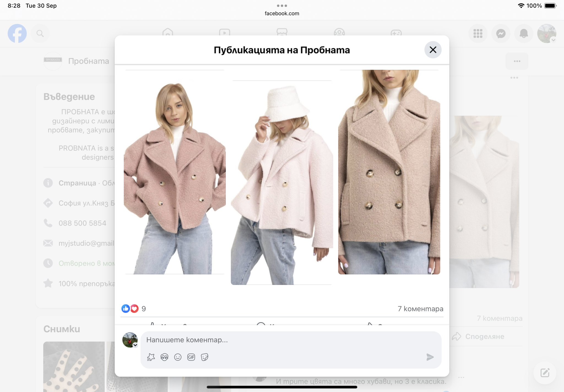The height and width of the screenshot is (392, 564).
Task: Open the sticker picker in comment box
Action: point(205,357)
